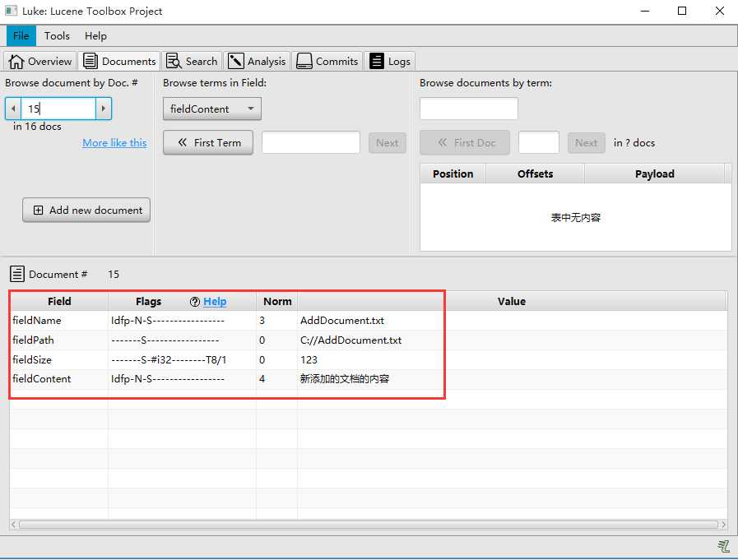The height and width of the screenshot is (560, 738).
Task: Increment the document number
Action: click(x=104, y=109)
